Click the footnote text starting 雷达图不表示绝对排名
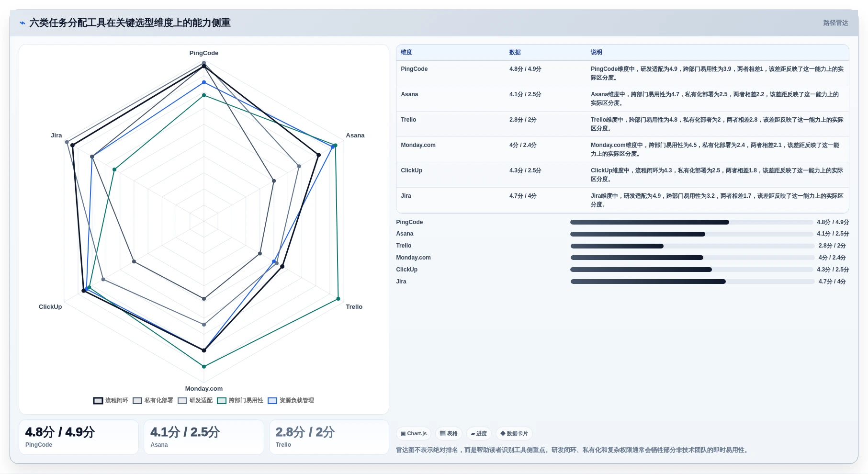Image resolution: width=868 pixels, height=474 pixels. point(573,450)
